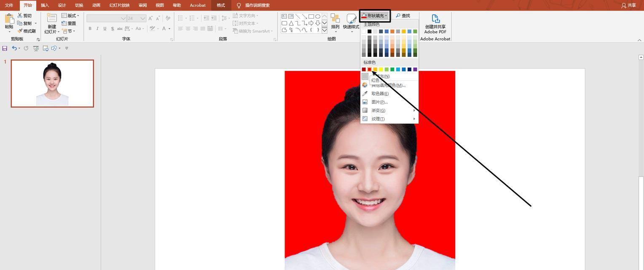Click the Share (共享) button

pyautogui.click(x=628, y=5)
